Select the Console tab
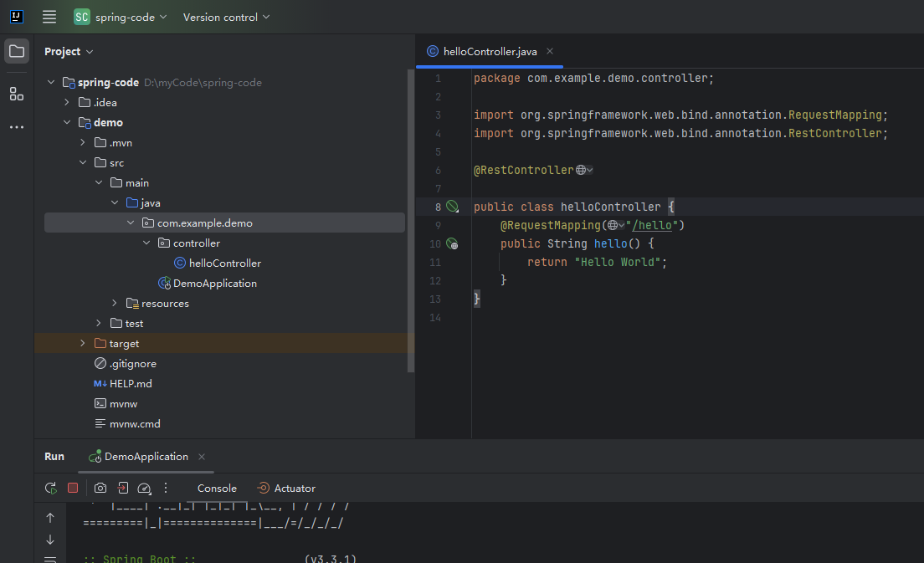Image resolution: width=924 pixels, height=563 pixels. tap(217, 489)
